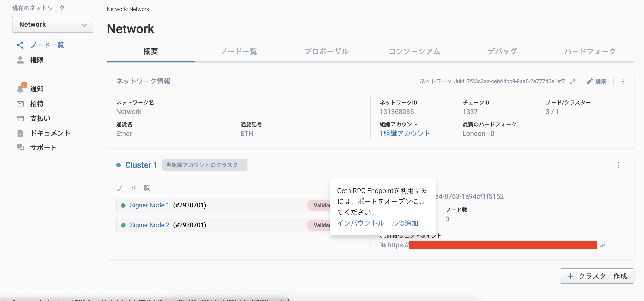The image size is (644, 301).
Task: Click Validator badge on Signer Node 1 row
Action: click(x=319, y=205)
